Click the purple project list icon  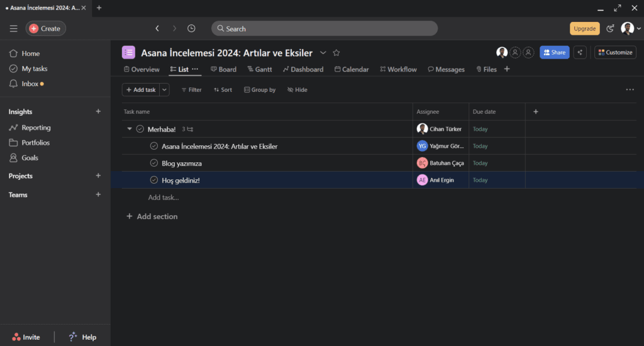click(128, 53)
